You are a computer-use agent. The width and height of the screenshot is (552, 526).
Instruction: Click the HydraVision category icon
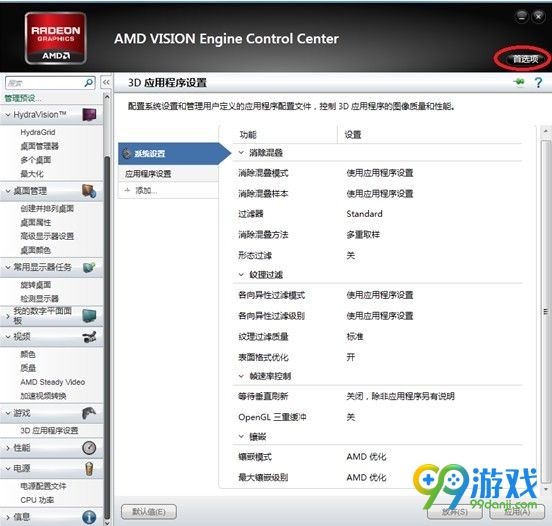pos(89,115)
